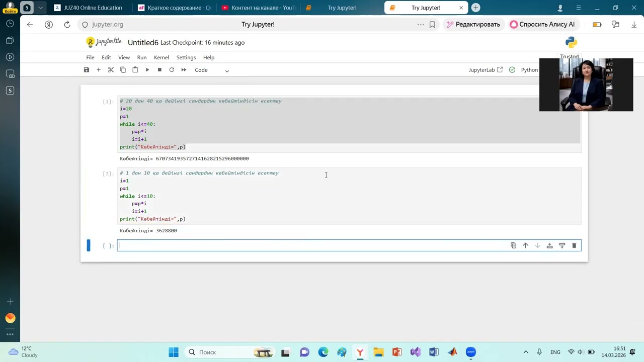
Task: Open the Help menu
Action: click(x=209, y=57)
